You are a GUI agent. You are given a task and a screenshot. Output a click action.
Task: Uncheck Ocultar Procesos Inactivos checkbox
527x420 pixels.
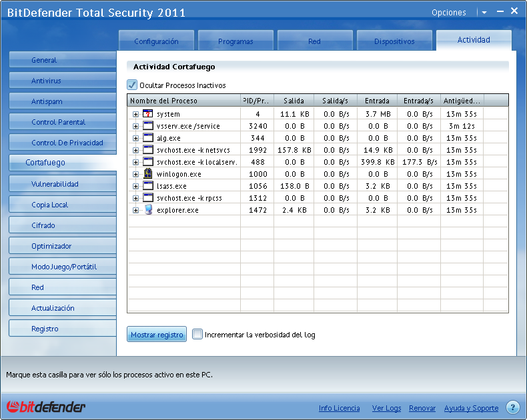(x=132, y=85)
